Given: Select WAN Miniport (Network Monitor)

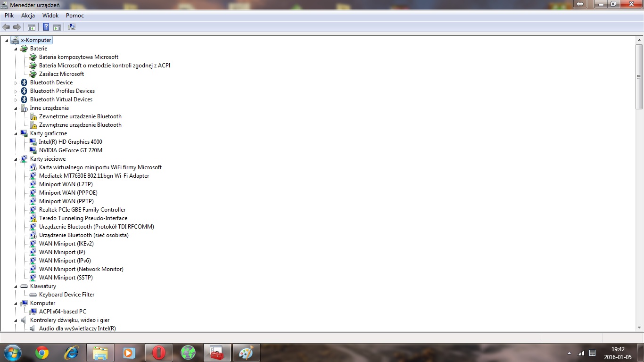Looking at the screenshot, I should pyautogui.click(x=81, y=269).
